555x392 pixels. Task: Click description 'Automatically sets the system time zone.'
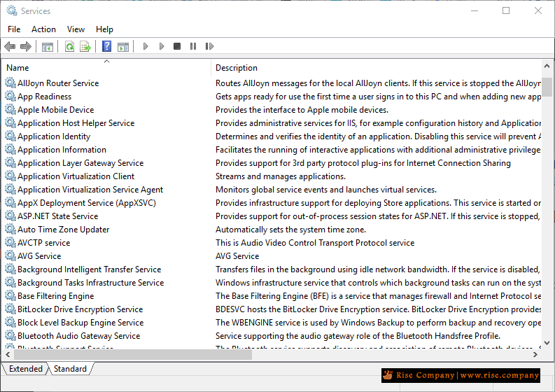(290, 230)
